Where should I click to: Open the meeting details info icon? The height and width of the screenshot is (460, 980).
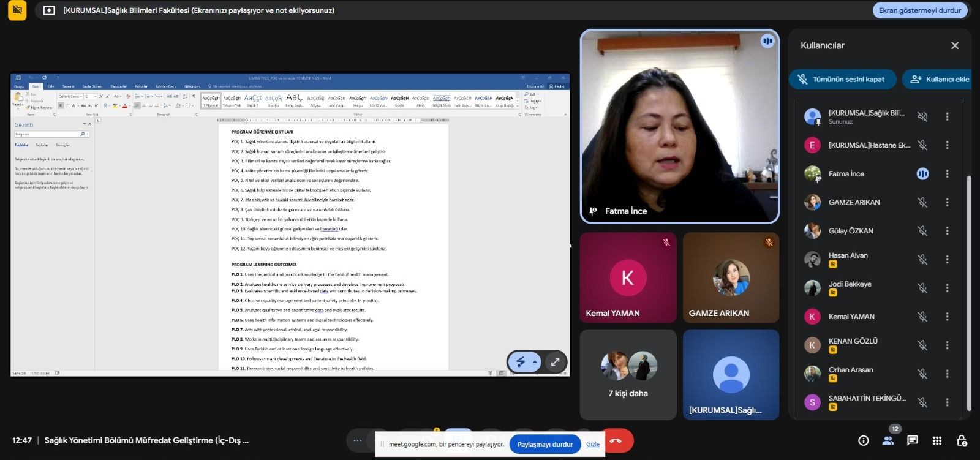coord(863,440)
